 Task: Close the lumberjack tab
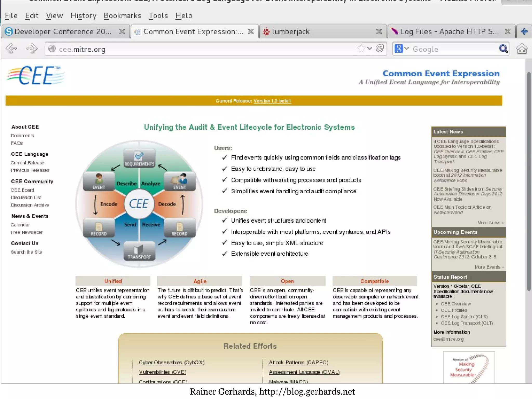tap(379, 32)
